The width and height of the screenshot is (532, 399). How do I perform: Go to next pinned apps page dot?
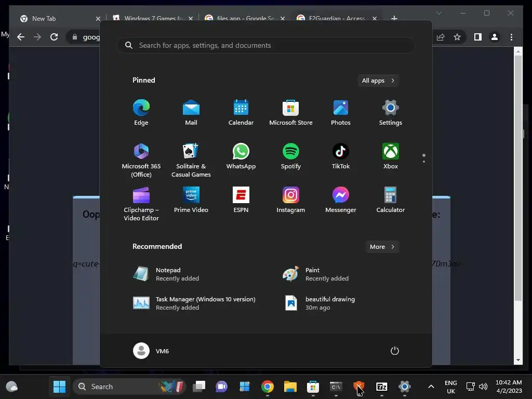coord(424,162)
